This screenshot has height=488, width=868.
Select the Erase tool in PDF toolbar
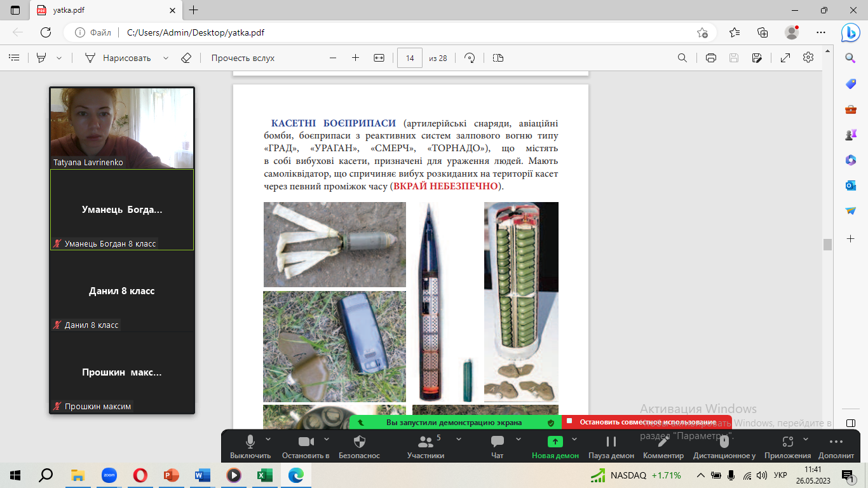click(186, 58)
